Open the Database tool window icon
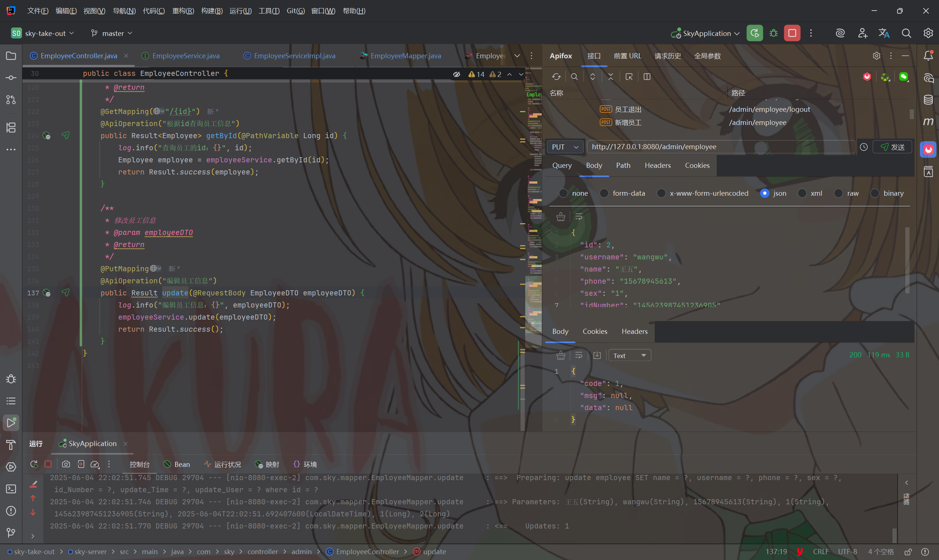939x560 pixels. pos(928,100)
